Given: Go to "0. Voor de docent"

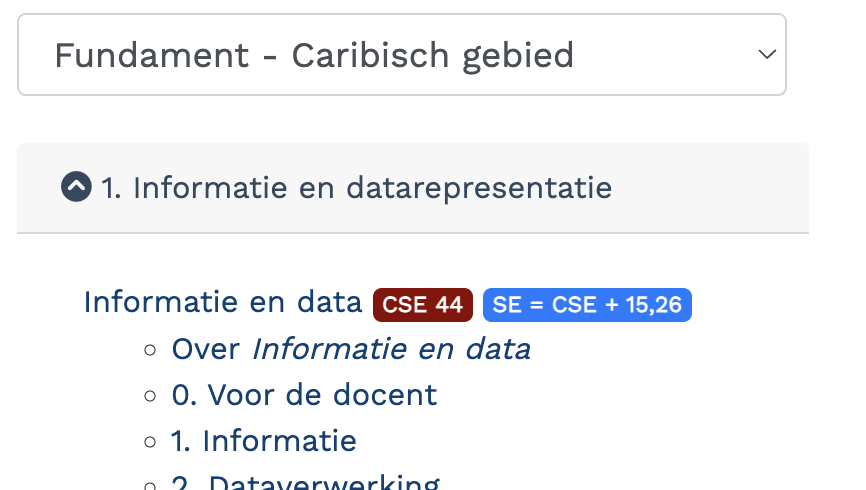Looking at the screenshot, I should 304,395.
